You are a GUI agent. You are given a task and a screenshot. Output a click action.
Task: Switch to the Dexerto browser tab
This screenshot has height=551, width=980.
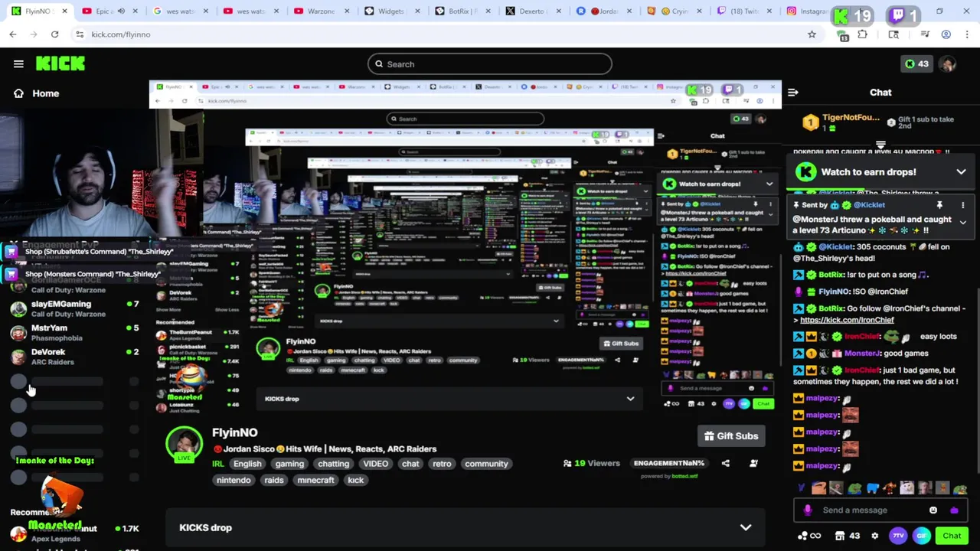(533, 11)
